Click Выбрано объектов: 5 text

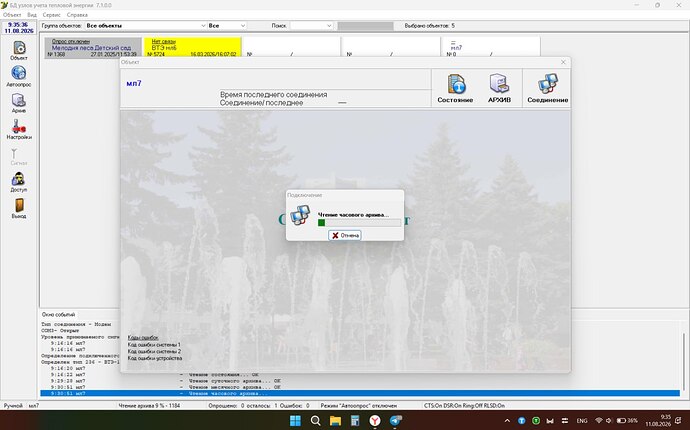pos(429,26)
